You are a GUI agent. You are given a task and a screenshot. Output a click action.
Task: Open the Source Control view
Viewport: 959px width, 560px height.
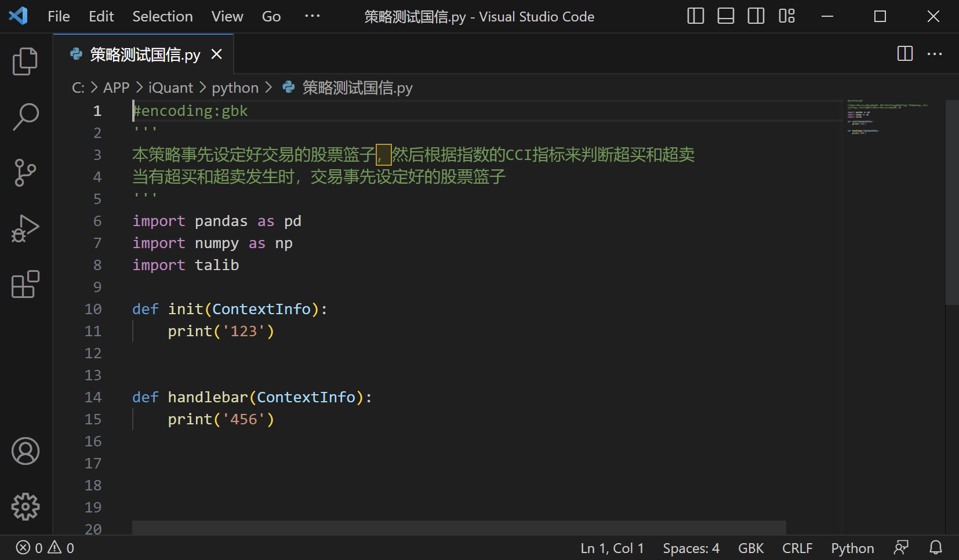pos(25,173)
